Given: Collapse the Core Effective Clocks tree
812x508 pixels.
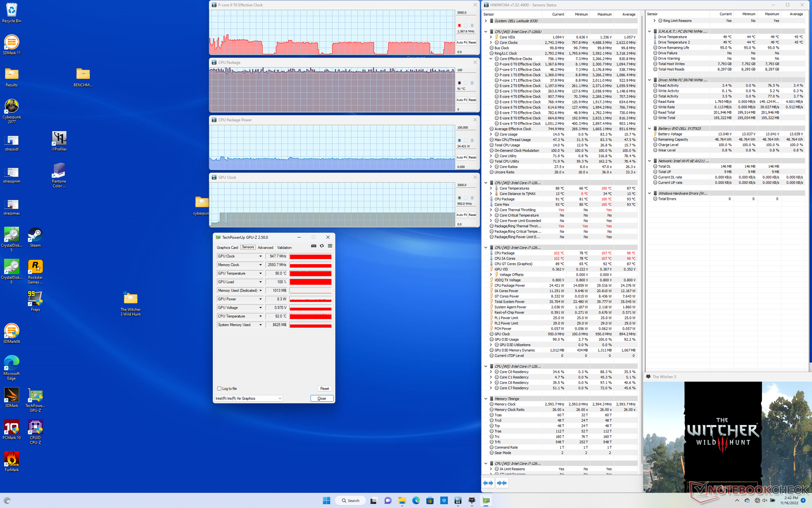Looking at the screenshot, I should (491, 59).
